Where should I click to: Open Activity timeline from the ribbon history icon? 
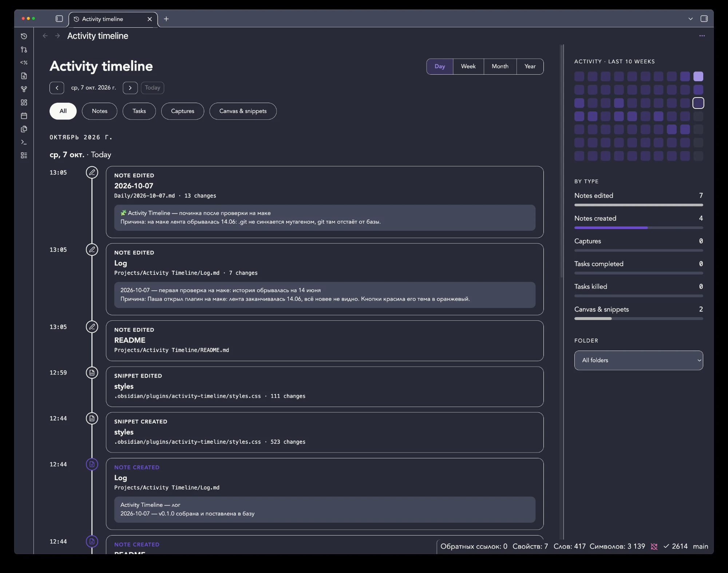[24, 36]
